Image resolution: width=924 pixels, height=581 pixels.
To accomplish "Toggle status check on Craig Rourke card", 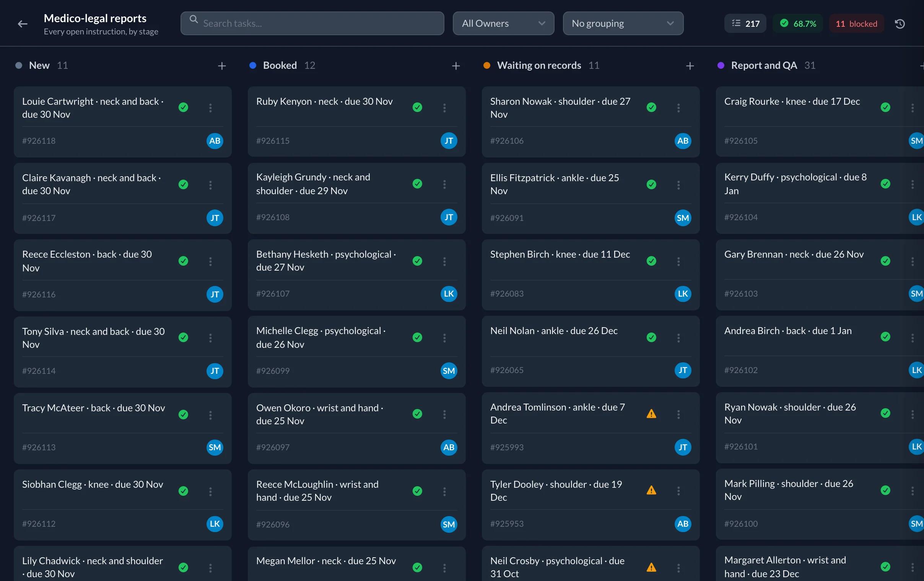I will coord(886,107).
